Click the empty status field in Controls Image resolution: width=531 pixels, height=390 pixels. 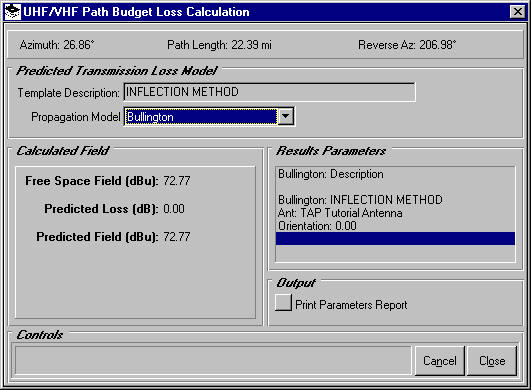tap(213, 361)
